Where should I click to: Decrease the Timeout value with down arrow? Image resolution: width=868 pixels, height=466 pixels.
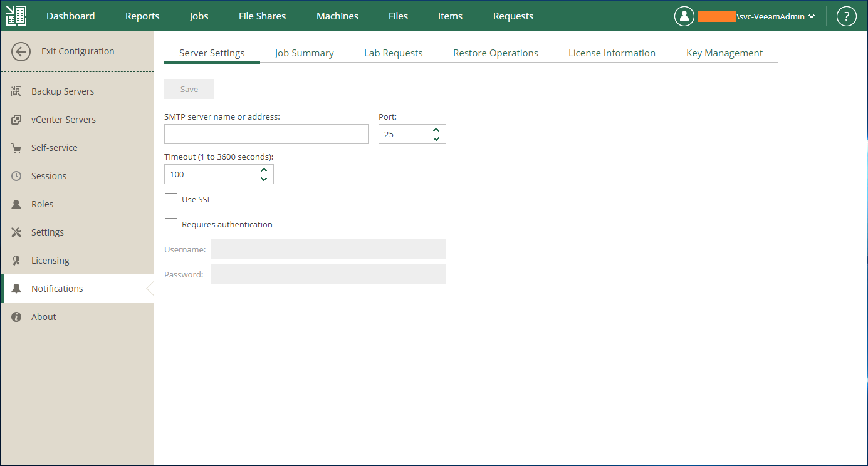(x=264, y=179)
